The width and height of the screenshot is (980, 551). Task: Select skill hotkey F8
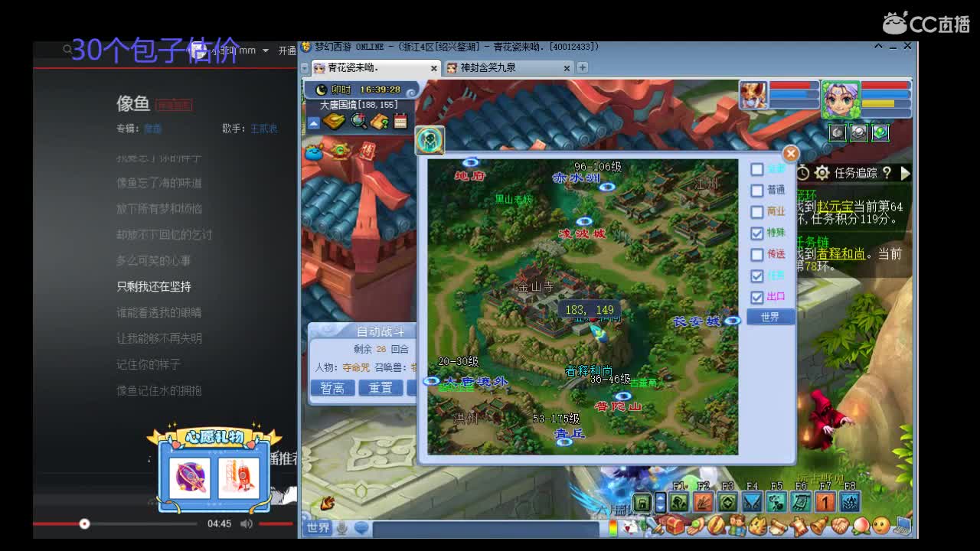pyautogui.click(x=850, y=502)
